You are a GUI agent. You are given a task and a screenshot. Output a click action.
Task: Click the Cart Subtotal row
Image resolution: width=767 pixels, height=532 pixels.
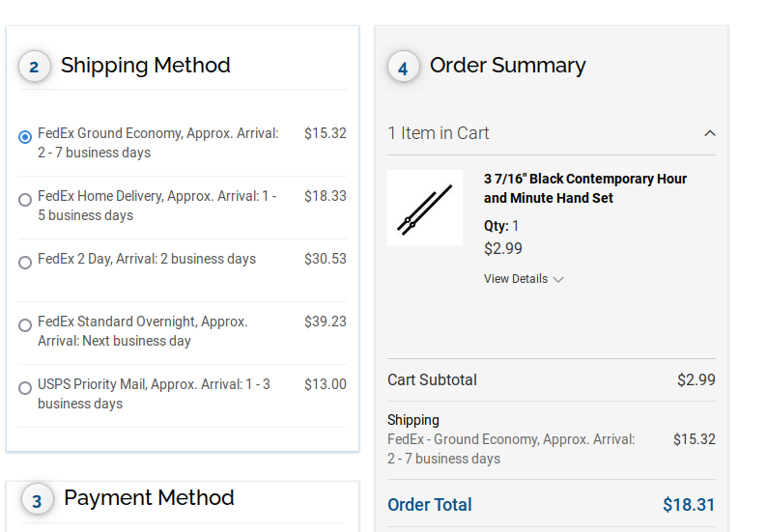(552, 380)
